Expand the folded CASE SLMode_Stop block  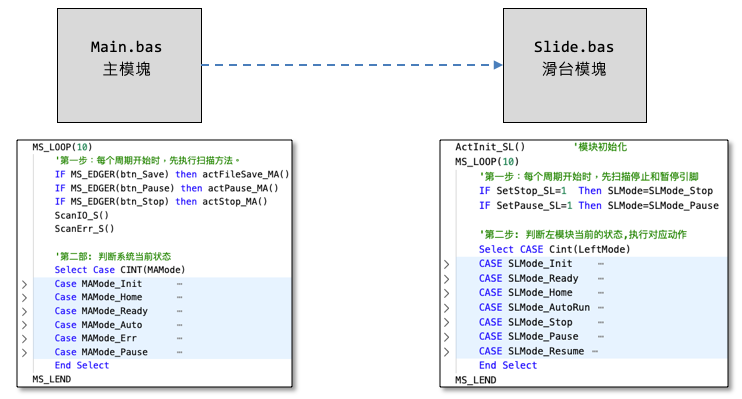click(x=447, y=322)
